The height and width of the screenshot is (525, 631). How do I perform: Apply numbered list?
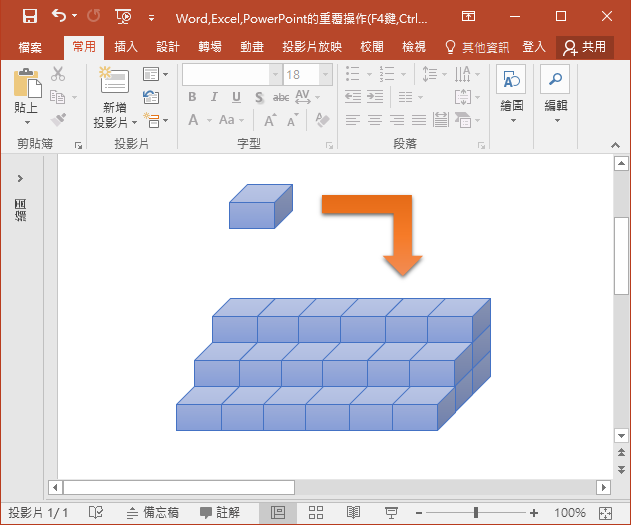pos(387,74)
